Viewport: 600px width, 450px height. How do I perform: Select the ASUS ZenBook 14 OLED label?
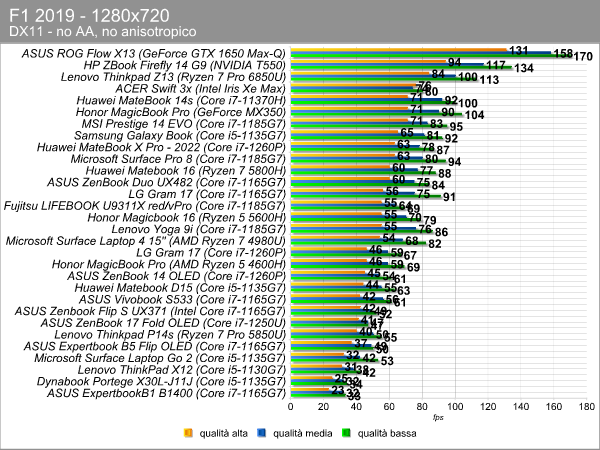[x=176, y=276]
